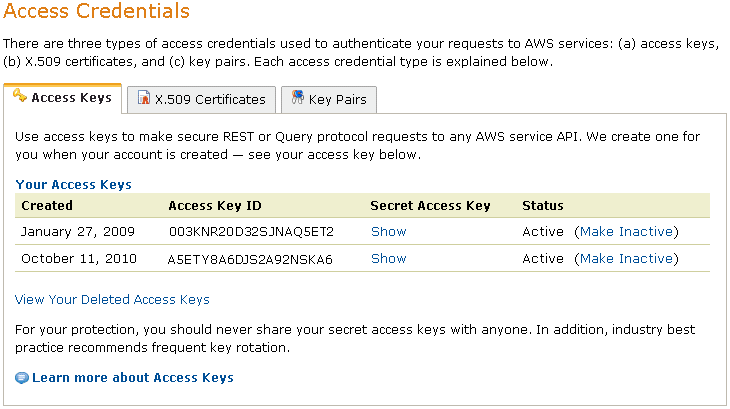The width and height of the screenshot is (730, 409).
Task: Show secret key for January 27, 2009 key
Action: click(x=388, y=231)
